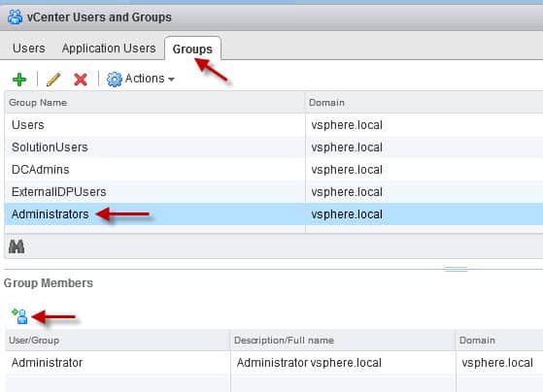
Task: Sort by Description/Full name column header
Action: [x=343, y=341]
